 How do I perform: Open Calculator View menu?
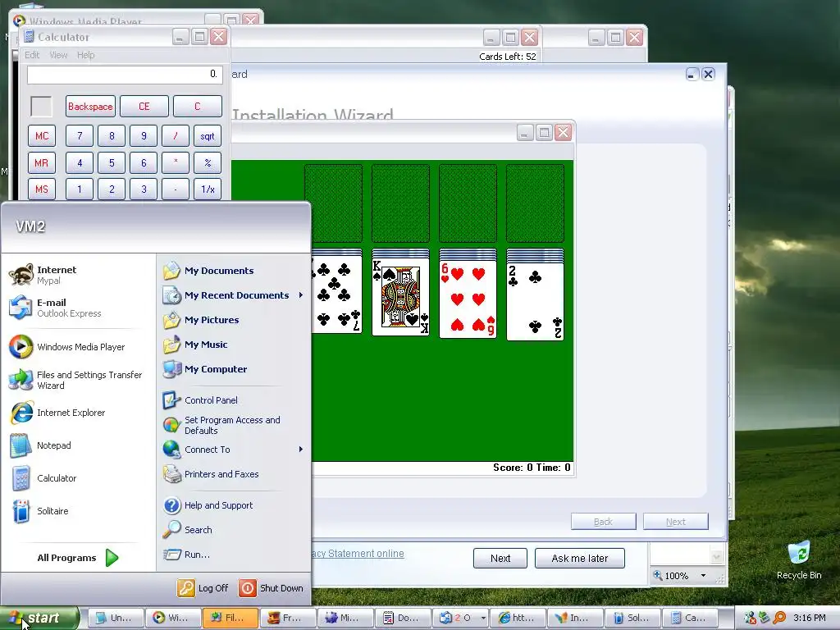58,55
